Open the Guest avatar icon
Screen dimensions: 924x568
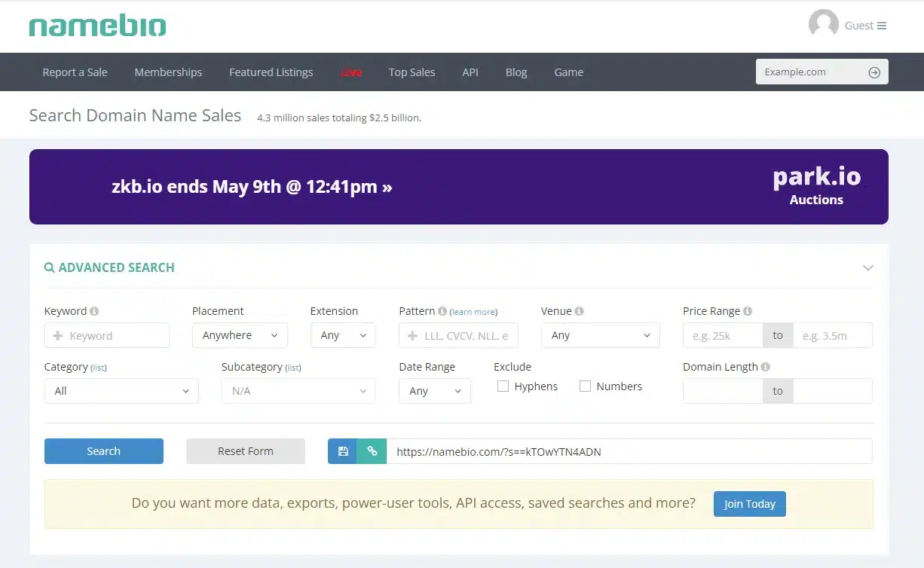[x=823, y=25]
